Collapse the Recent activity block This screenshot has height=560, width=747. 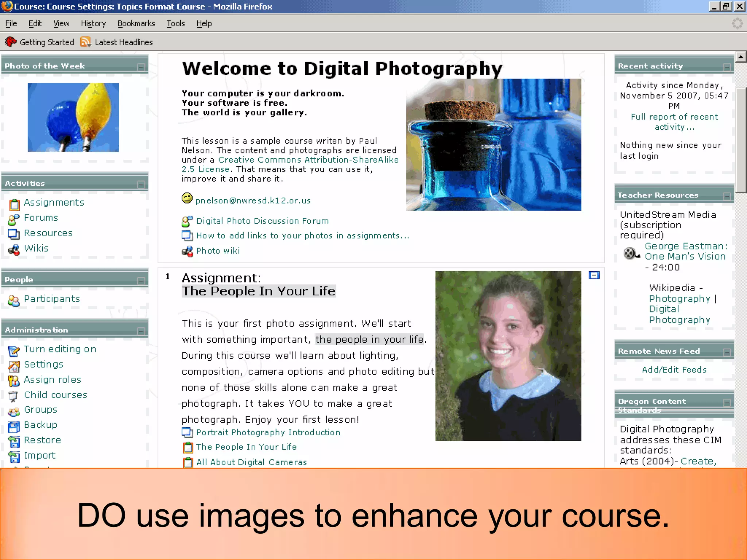point(727,67)
